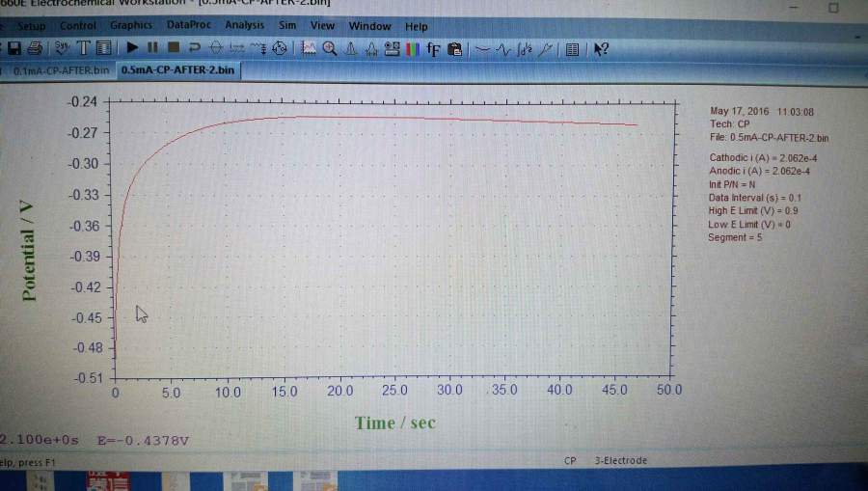The width and height of the screenshot is (868, 491).
Task: Open the DataProc menu
Action: (189, 25)
